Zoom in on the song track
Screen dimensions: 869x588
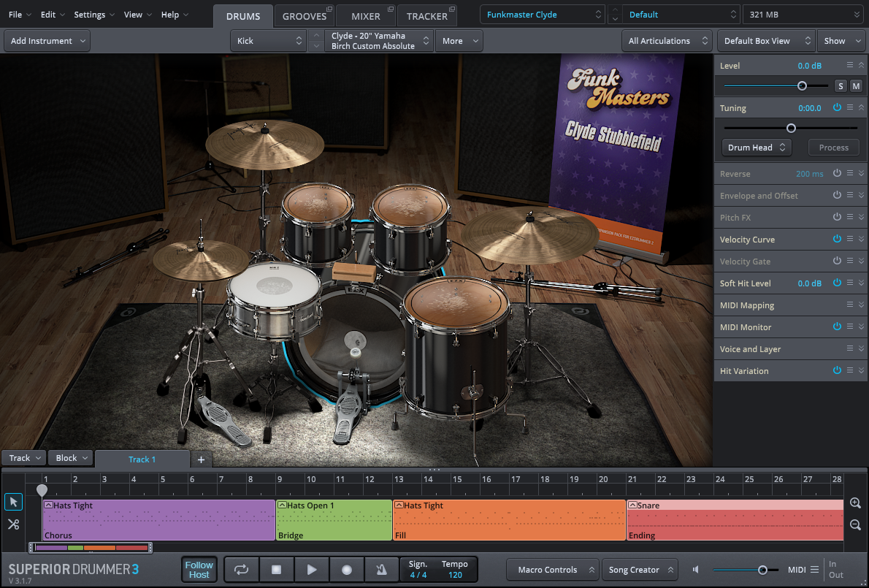coord(855,503)
